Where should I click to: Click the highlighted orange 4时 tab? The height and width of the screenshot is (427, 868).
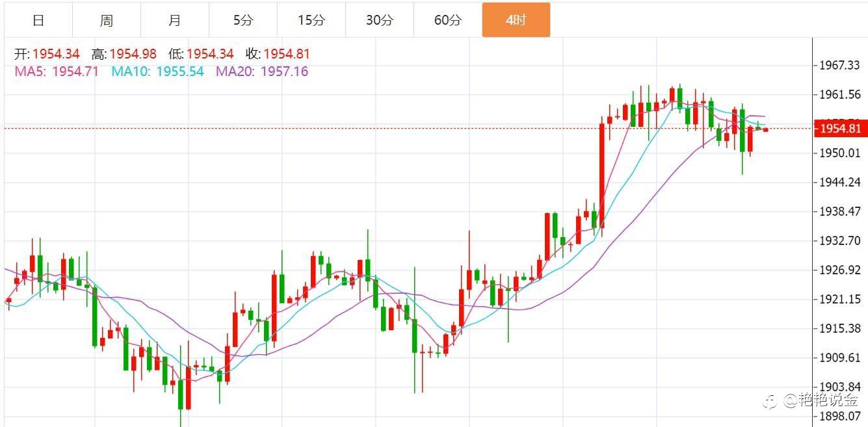tap(516, 20)
